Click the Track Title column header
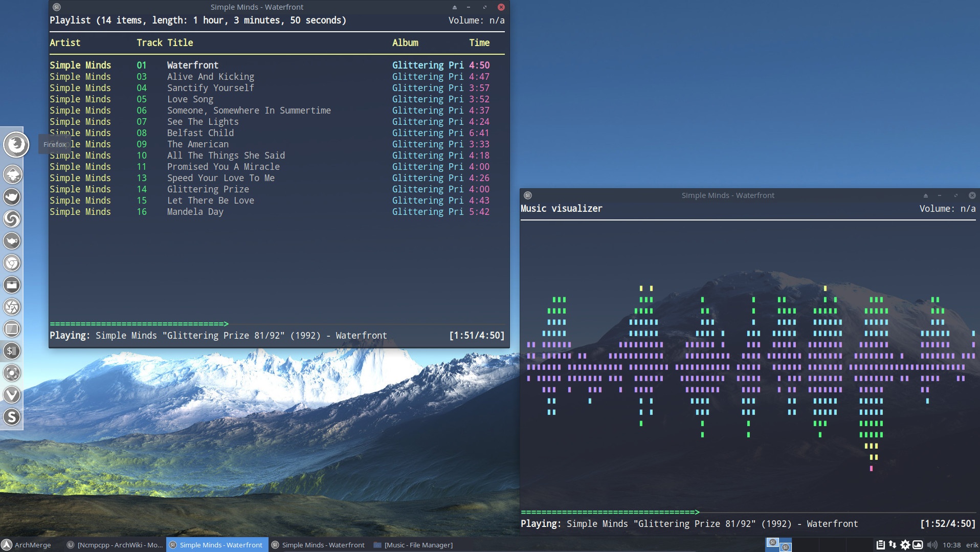The height and width of the screenshot is (552, 980). 165,43
